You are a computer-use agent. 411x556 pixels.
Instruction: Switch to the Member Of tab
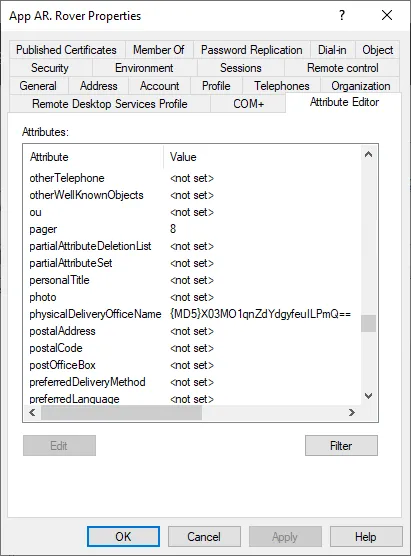coord(159,50)
